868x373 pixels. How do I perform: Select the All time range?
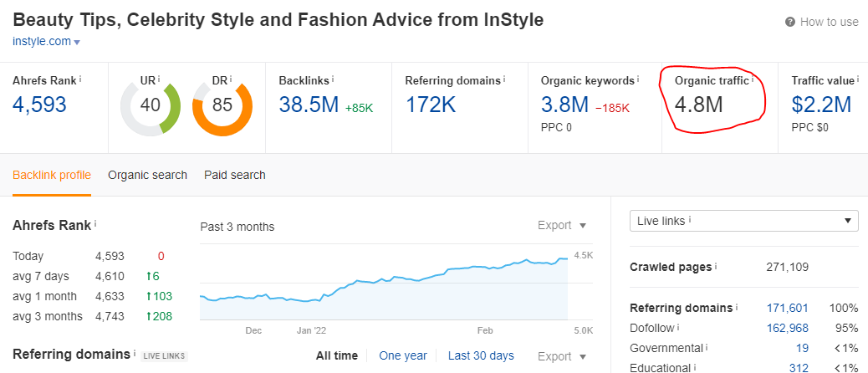pos(336,355)
